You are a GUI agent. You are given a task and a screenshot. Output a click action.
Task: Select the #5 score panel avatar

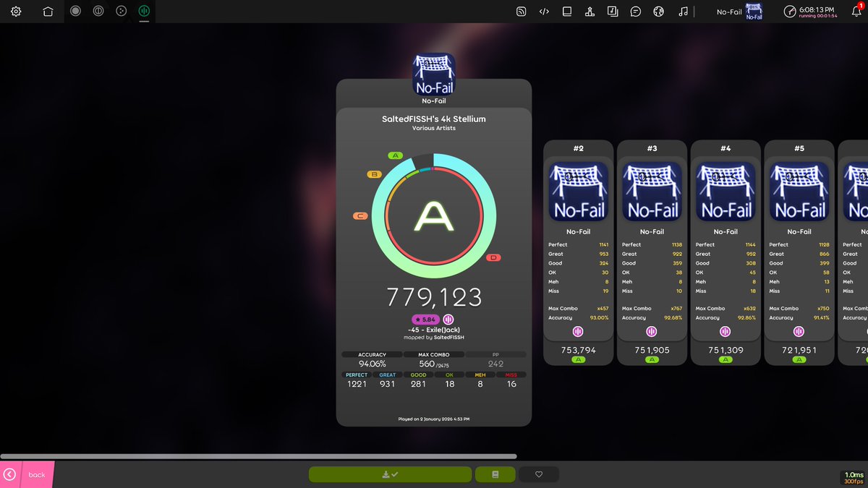coord(799,192)
